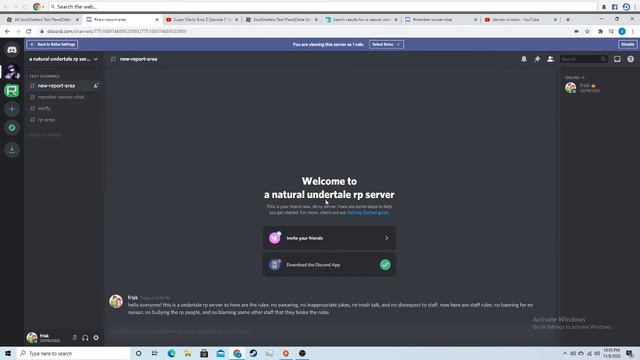The width and height of the screenshot is (640, 360).
Task: Open Mail app from taskbar
Action: (220, 353)
